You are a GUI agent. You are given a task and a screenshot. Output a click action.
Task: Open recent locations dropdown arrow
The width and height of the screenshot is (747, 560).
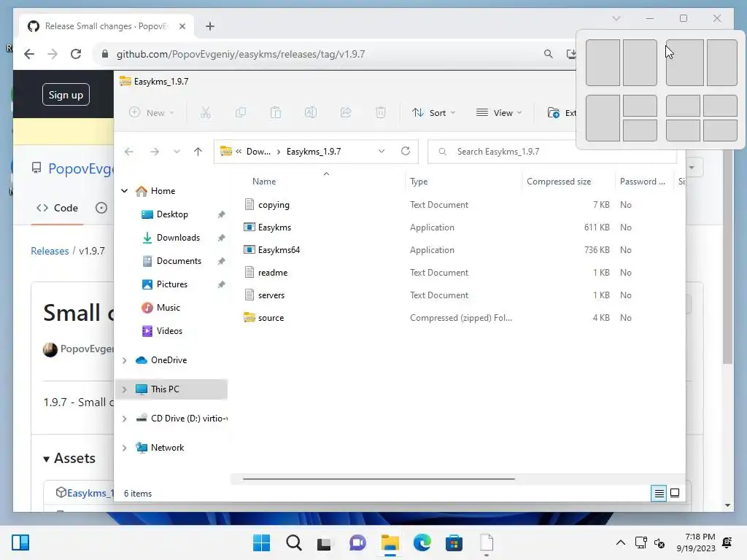click(x=177, y=152)
